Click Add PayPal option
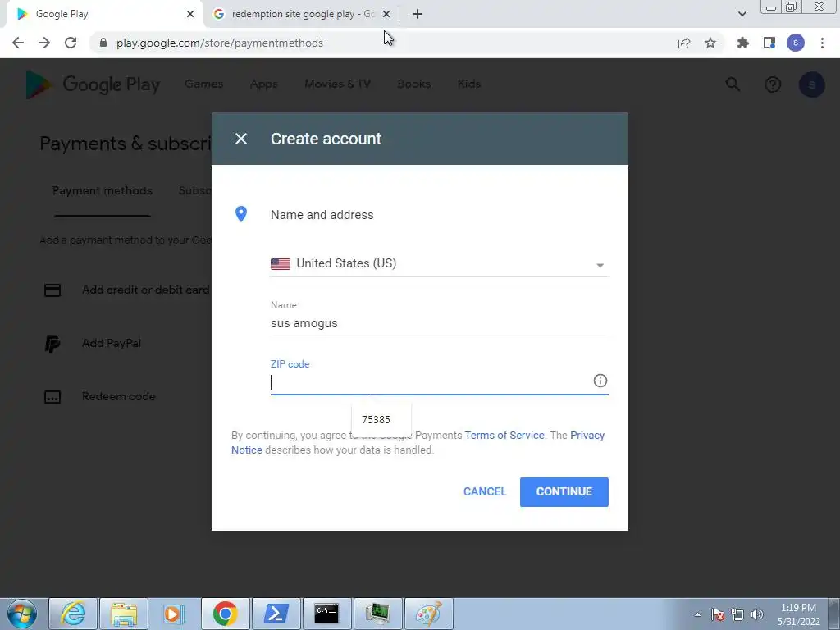840x630 pixels. pos(112,344)
